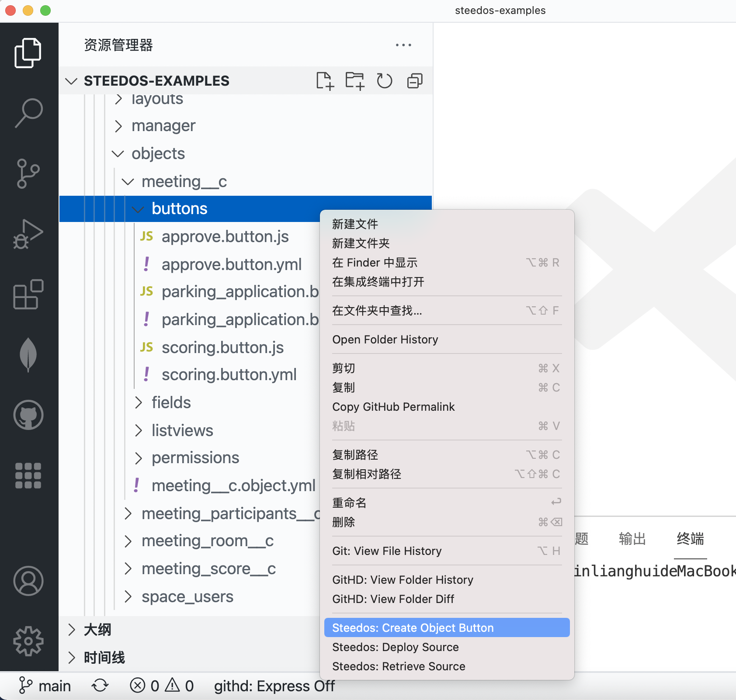Expand the meeting_room__c folder
736x700 pixels.
pos(128,541)
